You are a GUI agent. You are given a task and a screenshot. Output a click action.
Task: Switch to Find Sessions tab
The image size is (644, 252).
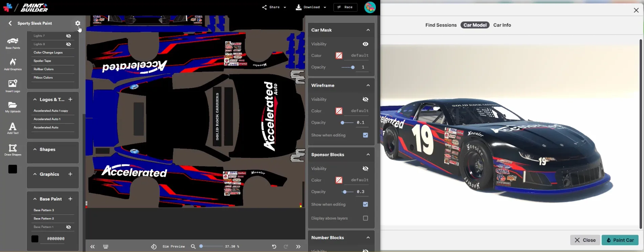(441, 25)
